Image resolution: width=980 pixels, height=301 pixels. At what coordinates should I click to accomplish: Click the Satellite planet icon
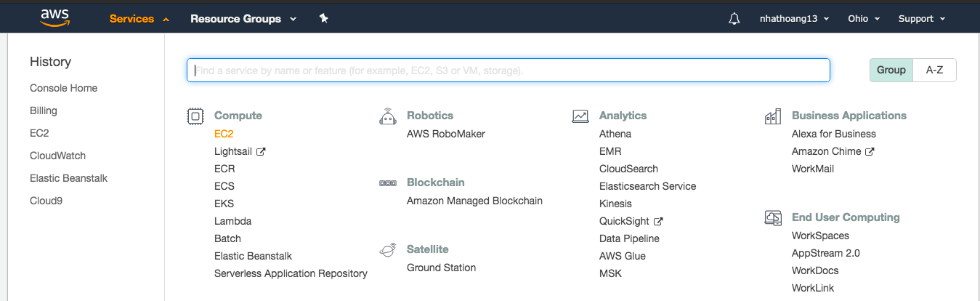[x=388, y=249]
